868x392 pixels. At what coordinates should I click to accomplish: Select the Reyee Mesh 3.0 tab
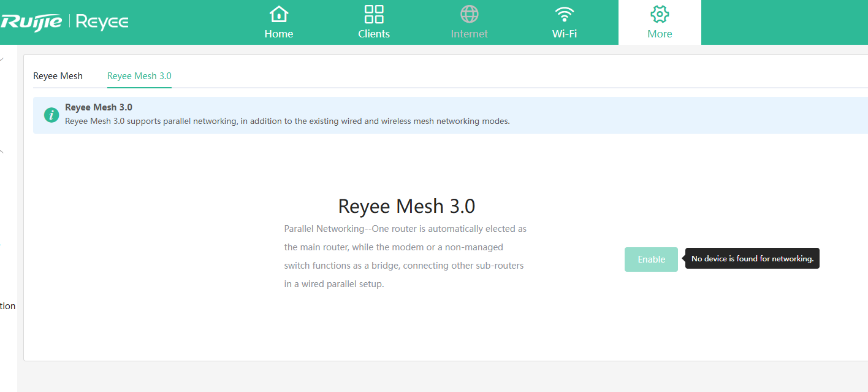[x=139, y=76]
